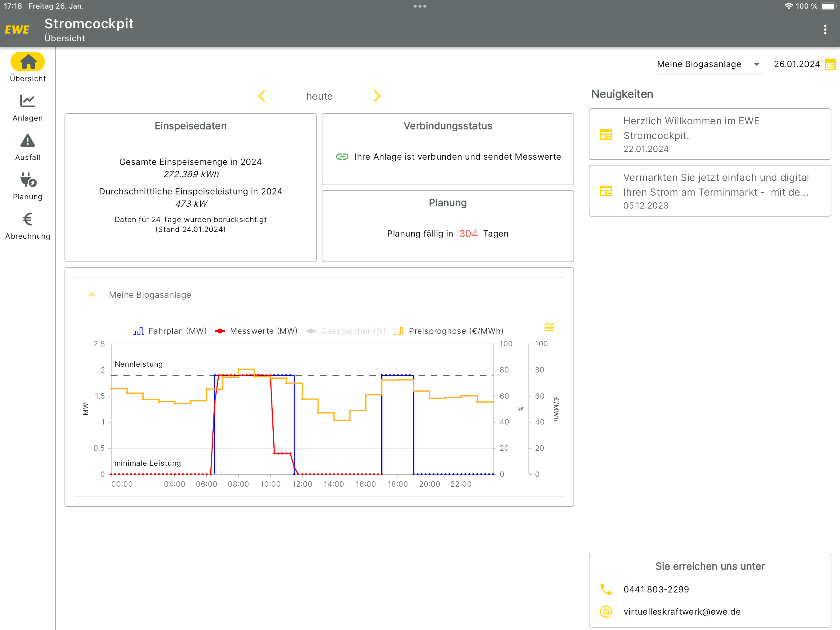Screen dimensions: 840x630
Task: Tap the battery status indicator
Action: click(x=829, y=6)
